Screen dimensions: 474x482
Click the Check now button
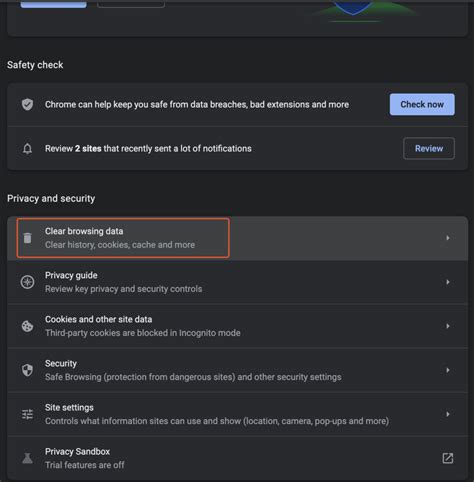tap(422, 104)
